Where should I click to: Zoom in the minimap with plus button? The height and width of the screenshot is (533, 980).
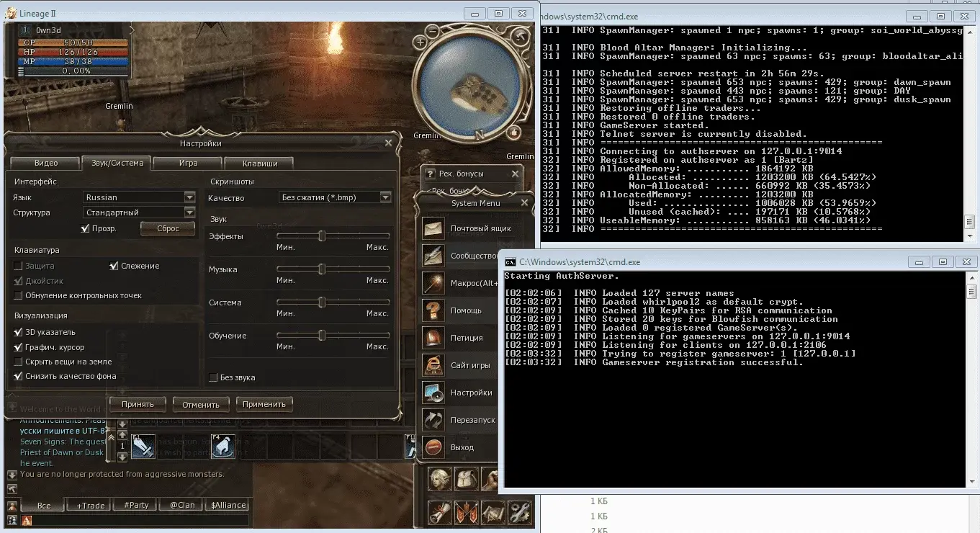pyautogui.click(x=420, y=42)
